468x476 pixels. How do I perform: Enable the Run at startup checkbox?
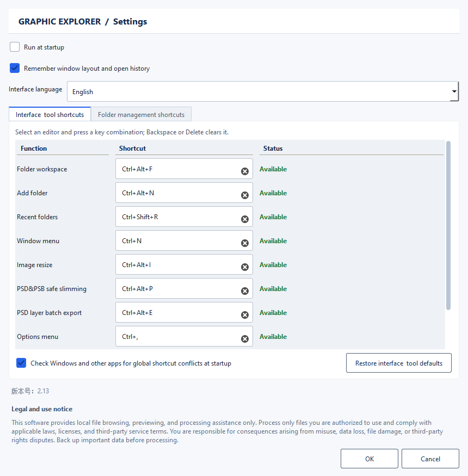pyautogui.click(x=15, y=47)
